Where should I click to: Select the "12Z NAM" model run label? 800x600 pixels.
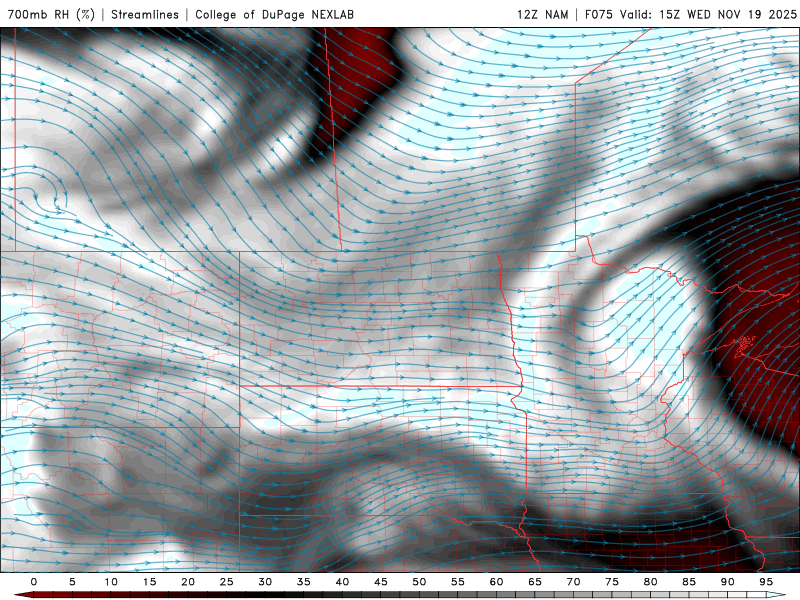pos(542,14)
